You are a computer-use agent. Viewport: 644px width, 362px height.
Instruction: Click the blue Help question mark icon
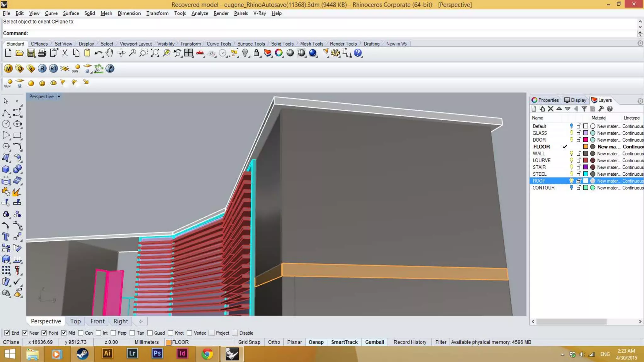[x=358, y=53]
